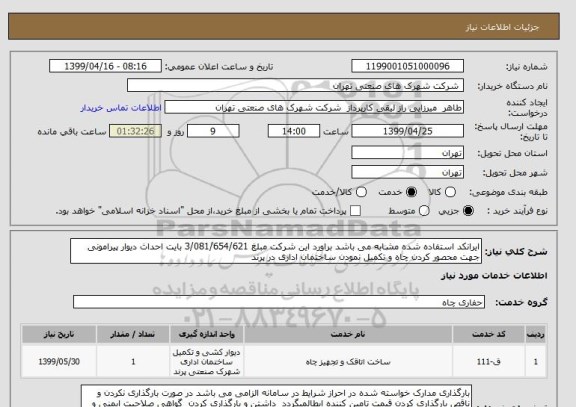The image size is (576, 407).
Task: Click the public announcement date field
Action: click(x=105, y=66)
